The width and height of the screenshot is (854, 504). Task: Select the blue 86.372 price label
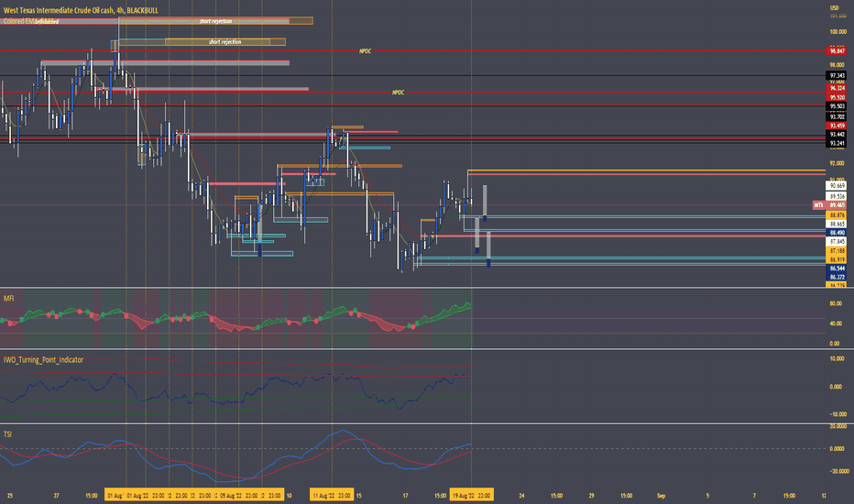click(837, 278)
